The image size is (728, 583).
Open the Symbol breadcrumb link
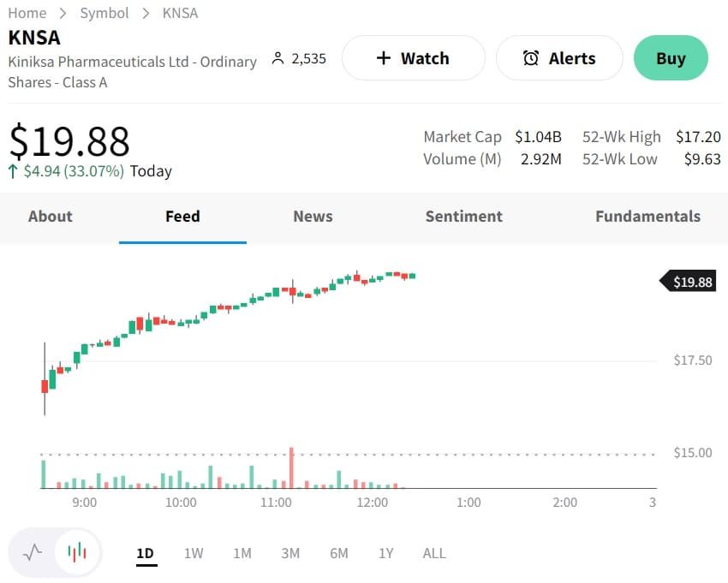(104, 13)
